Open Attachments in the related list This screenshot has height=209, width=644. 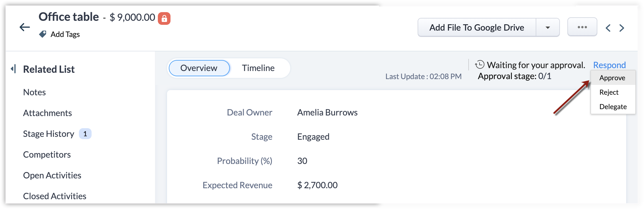coord(48,113)
